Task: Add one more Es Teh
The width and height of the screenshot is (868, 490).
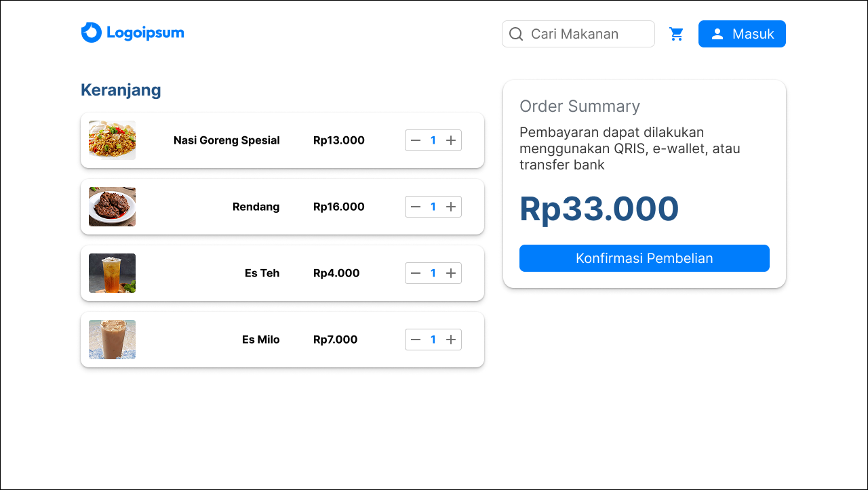Action: tap(451, 273)
